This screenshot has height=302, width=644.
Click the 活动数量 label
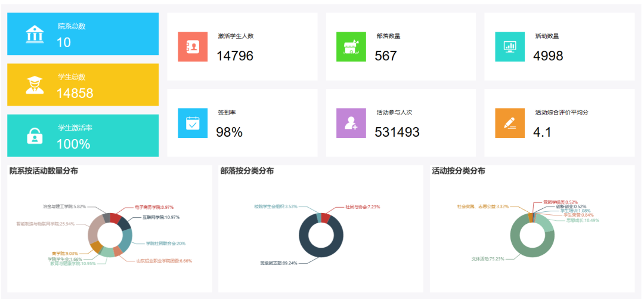point(547,36)
